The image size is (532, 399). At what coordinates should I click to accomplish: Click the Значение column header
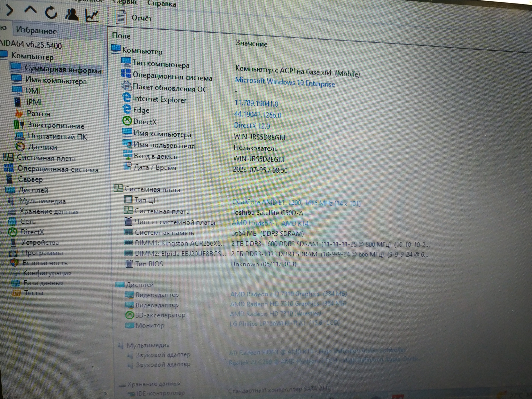[x=252, y=44]
